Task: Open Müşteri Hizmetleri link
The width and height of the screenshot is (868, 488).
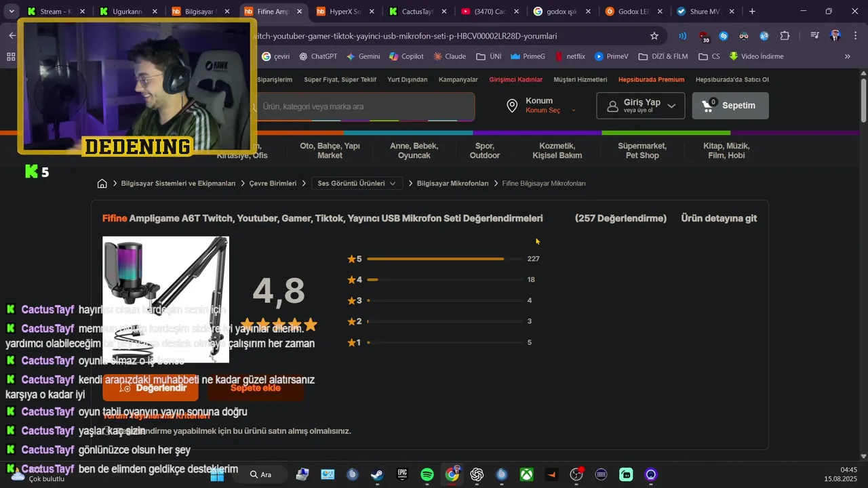Action: [x=580, y=79]
